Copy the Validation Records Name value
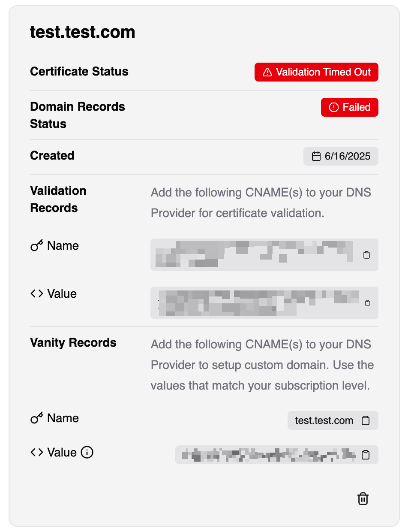Image resolution: width=408 pixels, height=532 pixels. [367, 255]
